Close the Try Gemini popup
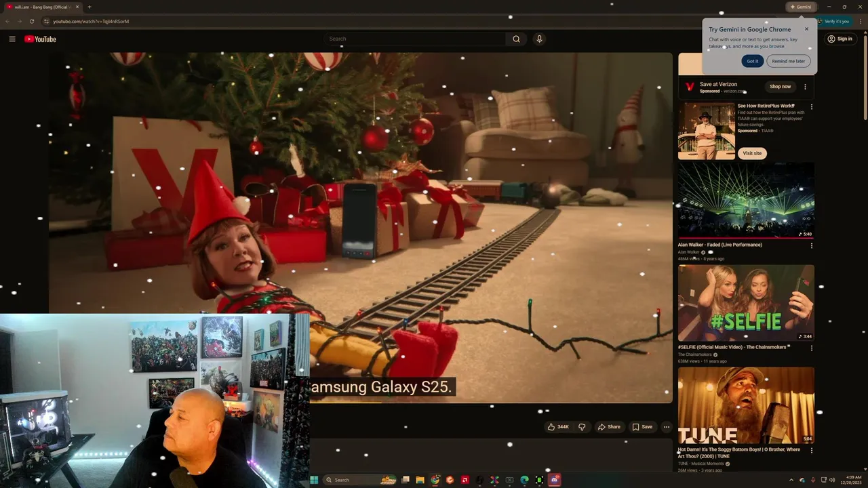The height and width of the screenshot is (488, 868). 806,29
